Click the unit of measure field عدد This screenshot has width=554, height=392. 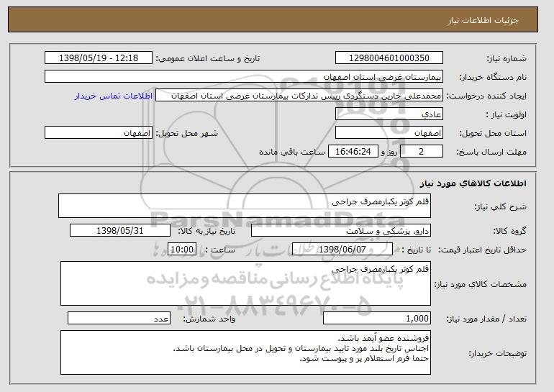point(119,318)
